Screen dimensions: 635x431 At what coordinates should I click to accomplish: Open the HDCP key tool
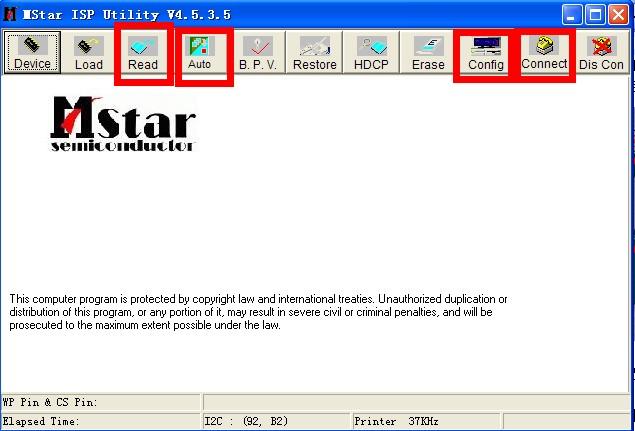(x=371, y=53)
